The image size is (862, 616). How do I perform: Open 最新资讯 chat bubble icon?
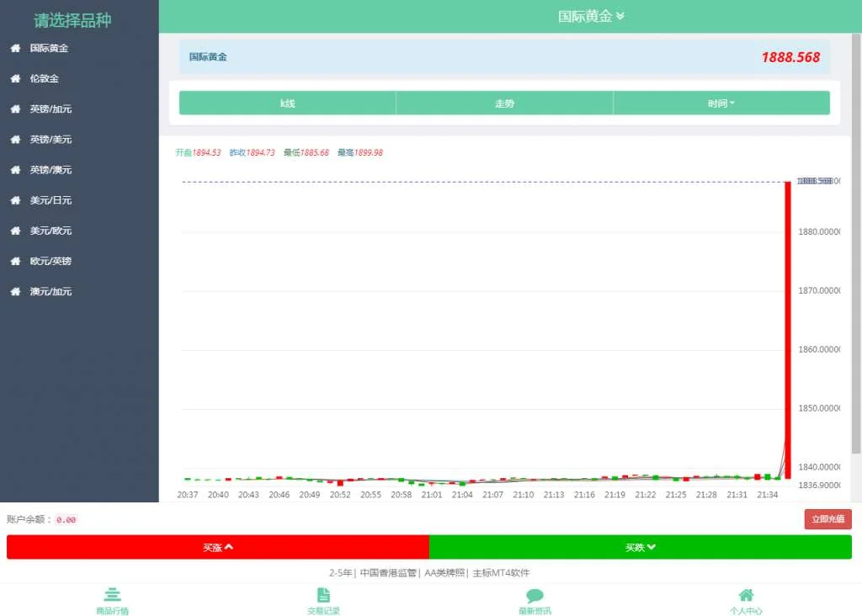(535, 596)
